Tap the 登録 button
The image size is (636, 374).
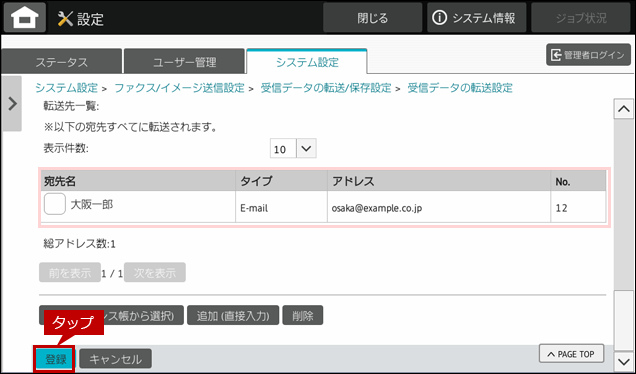coord(55,359)
